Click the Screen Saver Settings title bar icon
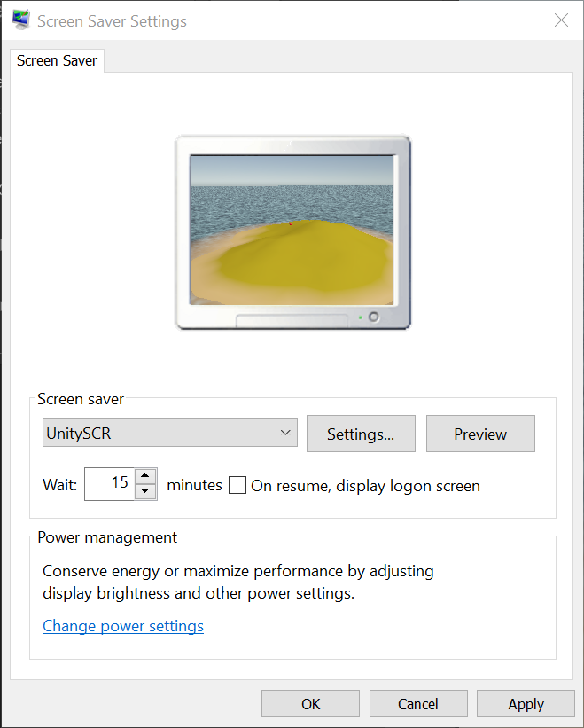 (21, 20)
